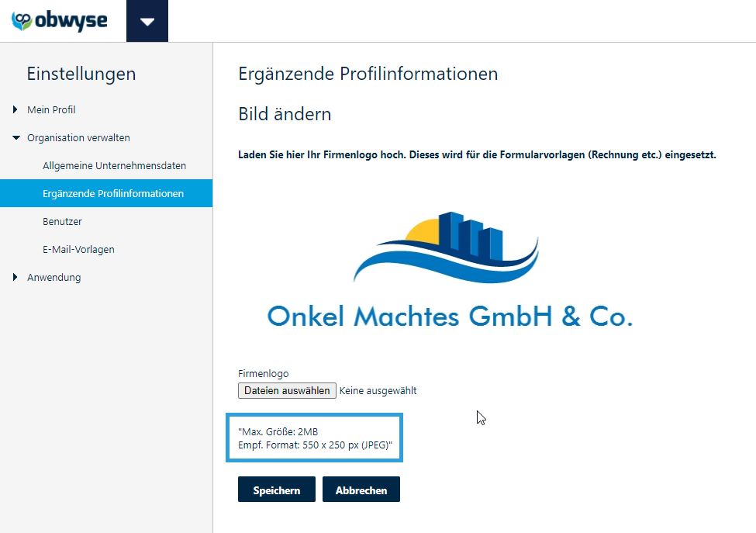Click the Dateien auswählen button
756x533 pixels.
point(287,391)
